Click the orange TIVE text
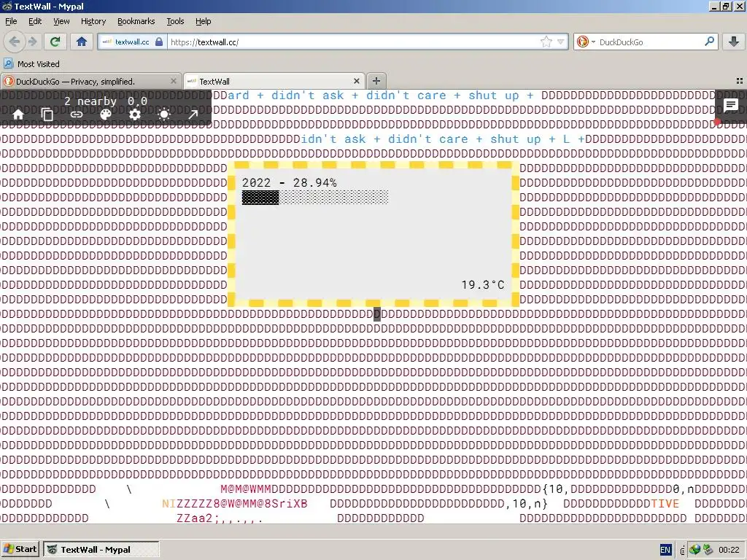The height and width of the screenshot is (560, 747). 665,503
